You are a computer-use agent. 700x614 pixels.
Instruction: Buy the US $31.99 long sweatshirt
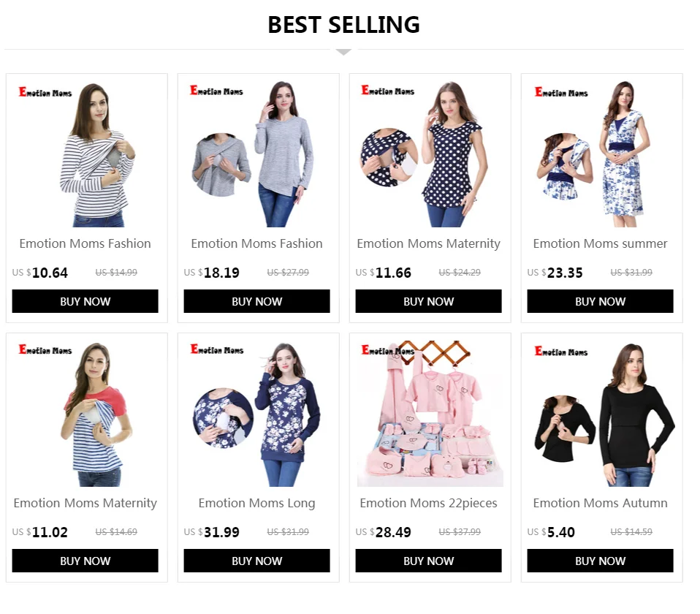pyautogui.click(x=256, y=561)
